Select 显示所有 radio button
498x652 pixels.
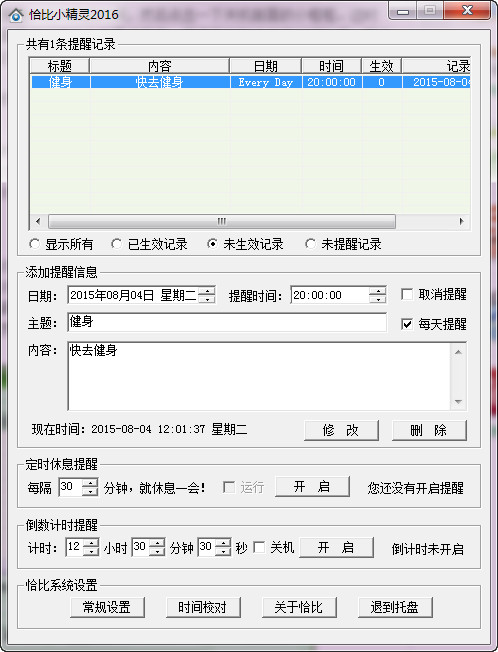[35, 244]
